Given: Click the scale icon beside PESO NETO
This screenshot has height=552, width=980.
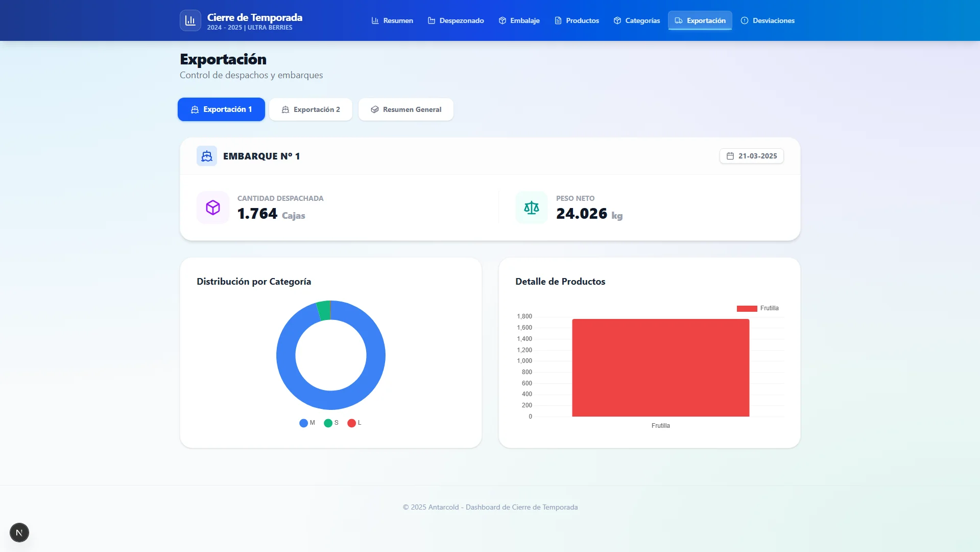Looking at the screenshot, I should (x=531, y=208).
